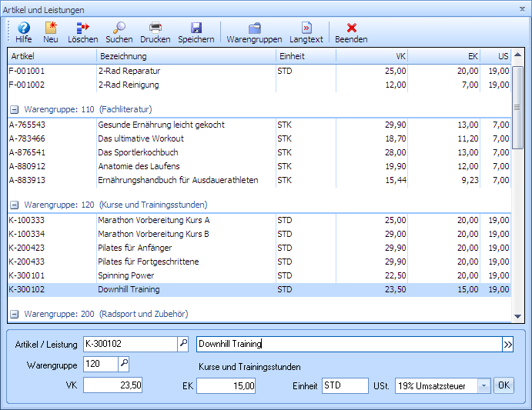The image size is (532, 410).
Task: Click the magnifier next to article number
Action: pos(183,344)
